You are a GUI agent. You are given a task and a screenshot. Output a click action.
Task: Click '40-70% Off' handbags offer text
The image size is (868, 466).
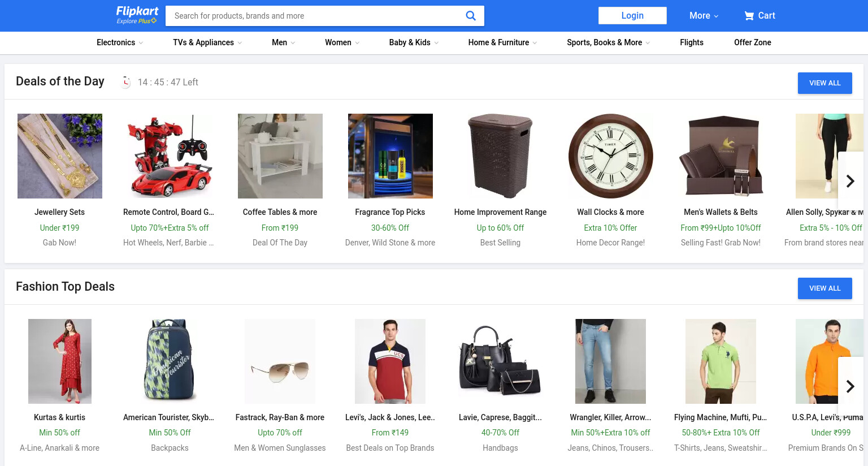[x=501, y=433]
